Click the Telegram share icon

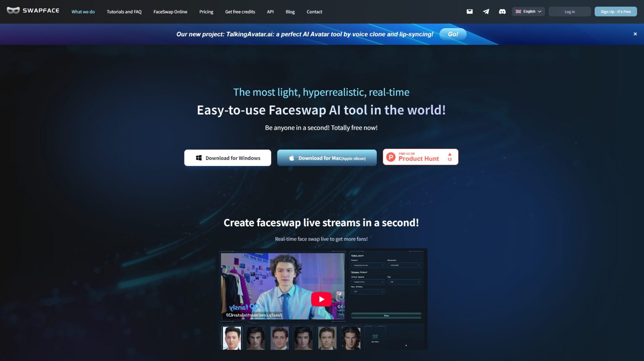(486, 11)
